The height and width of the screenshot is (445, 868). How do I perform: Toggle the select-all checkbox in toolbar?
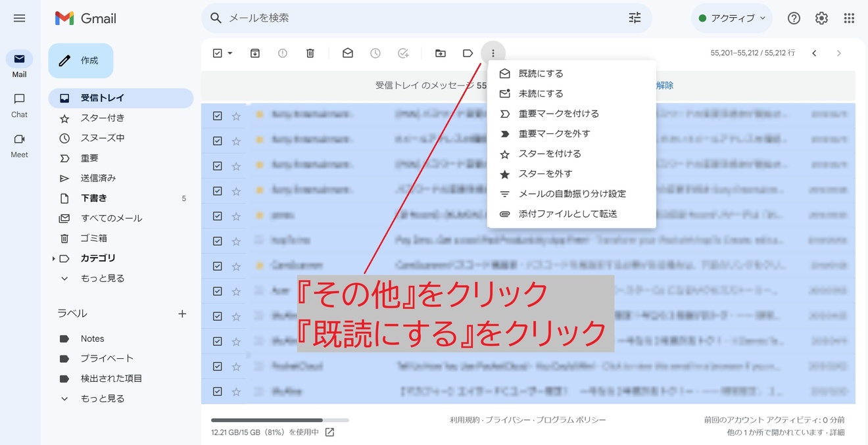tap(218, 53)
